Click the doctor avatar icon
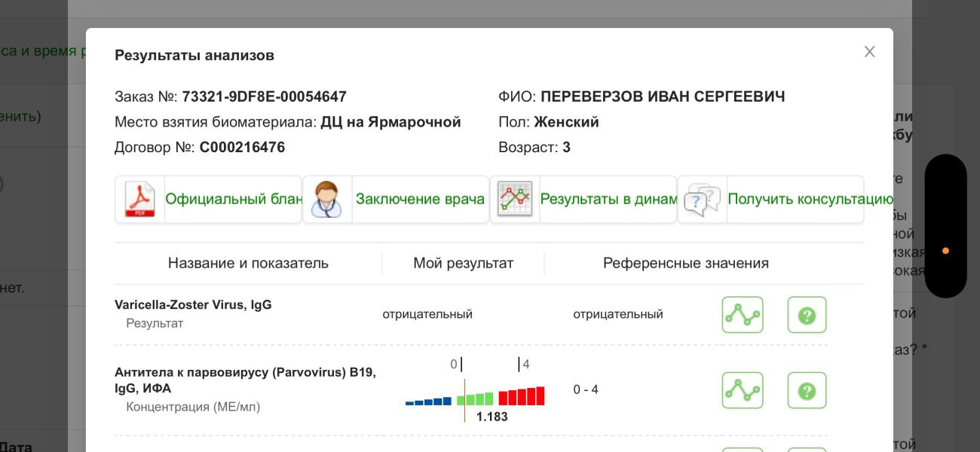980x452 pixels. coord(327,200)
